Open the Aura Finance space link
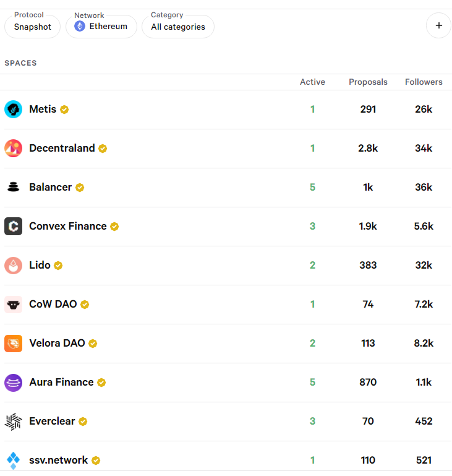Viewport: 452px width, 476px height. pyautogui.click(x=61, y=383)
